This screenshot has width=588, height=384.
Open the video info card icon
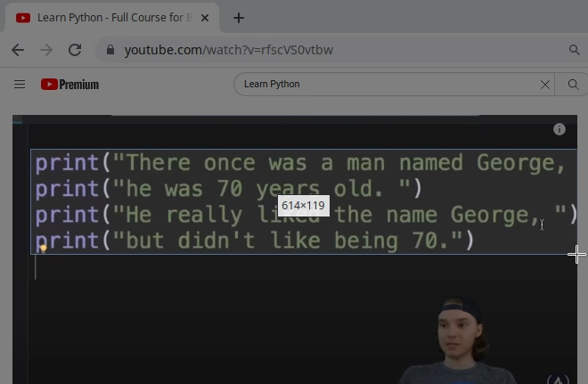(x=559, y=129)
